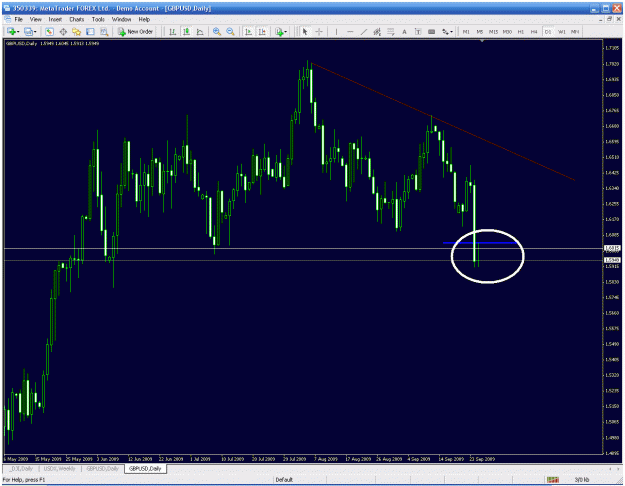Select the cursor arrow tool

coord(305,31)
